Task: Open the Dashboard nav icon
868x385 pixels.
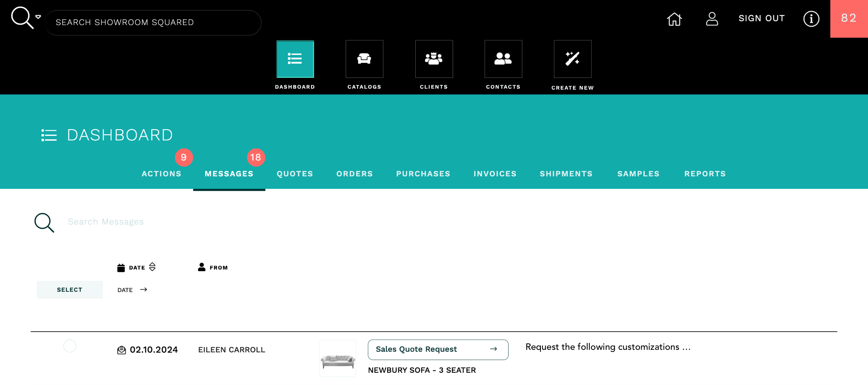Action: tap(295, 59)
